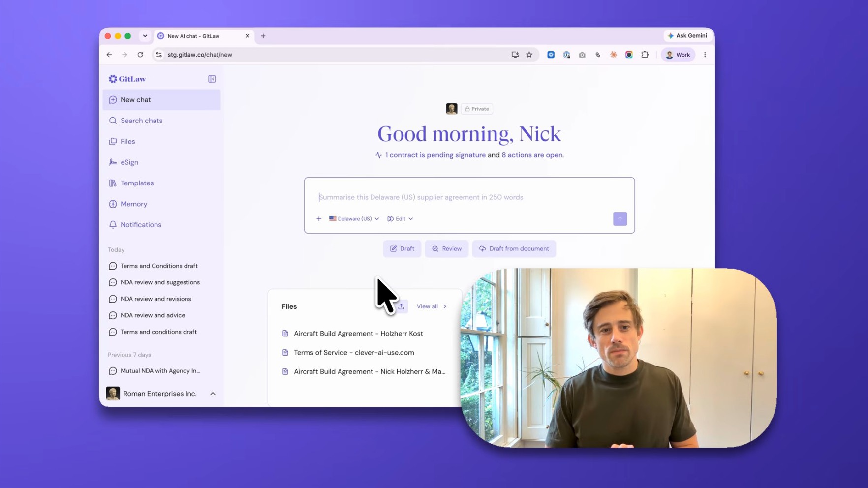Image resolution: width=868 pixels, height=488 pixels.
Task: Focus the chat prompt input field
Action: click(469, 197)
